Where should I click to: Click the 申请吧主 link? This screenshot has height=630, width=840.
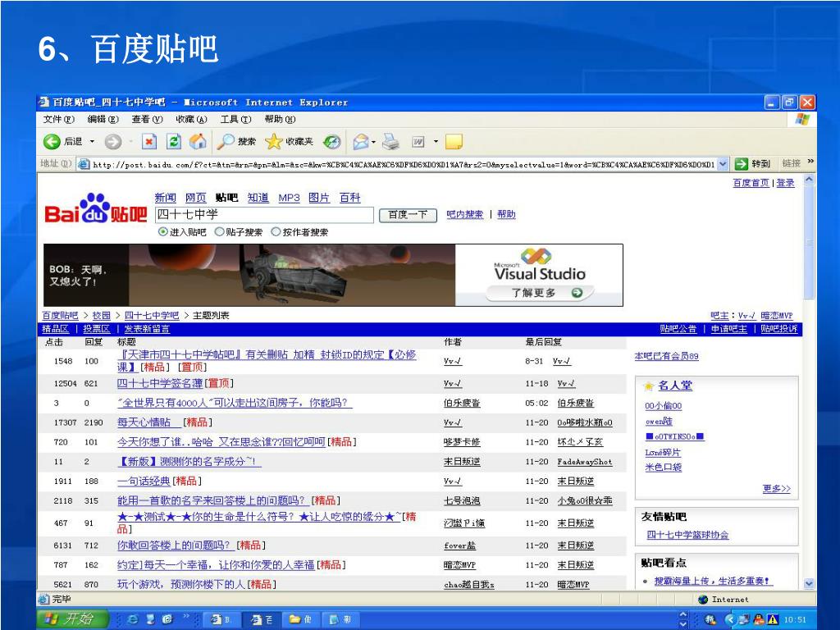[x=728, y=329]
